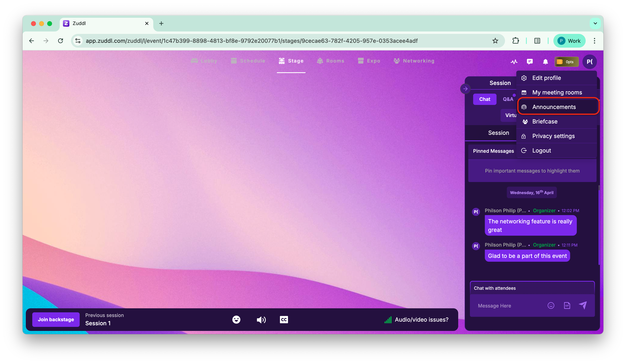The width and height of the screenshot is (626, 364).
Task: Switch to the Q&A tab
Action: (508, 99)
